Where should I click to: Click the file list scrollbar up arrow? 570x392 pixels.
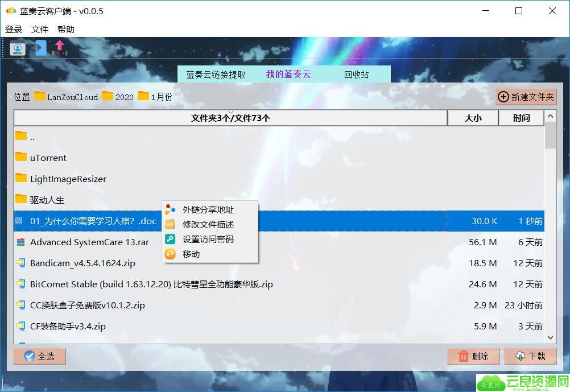(x=550, y=116)
